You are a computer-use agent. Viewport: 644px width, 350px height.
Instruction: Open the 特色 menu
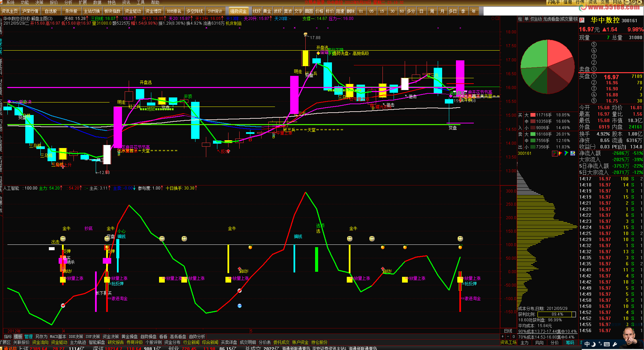[112, 2]
